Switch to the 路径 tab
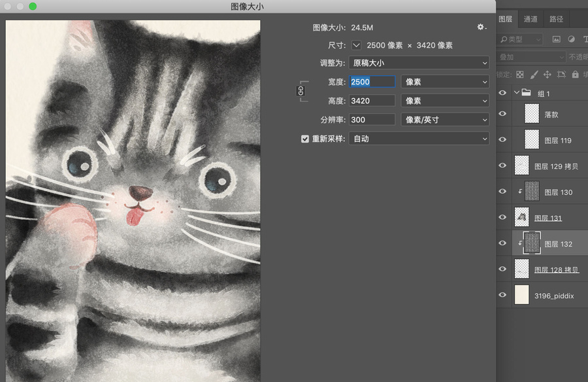588x382 pixels. 556,19
